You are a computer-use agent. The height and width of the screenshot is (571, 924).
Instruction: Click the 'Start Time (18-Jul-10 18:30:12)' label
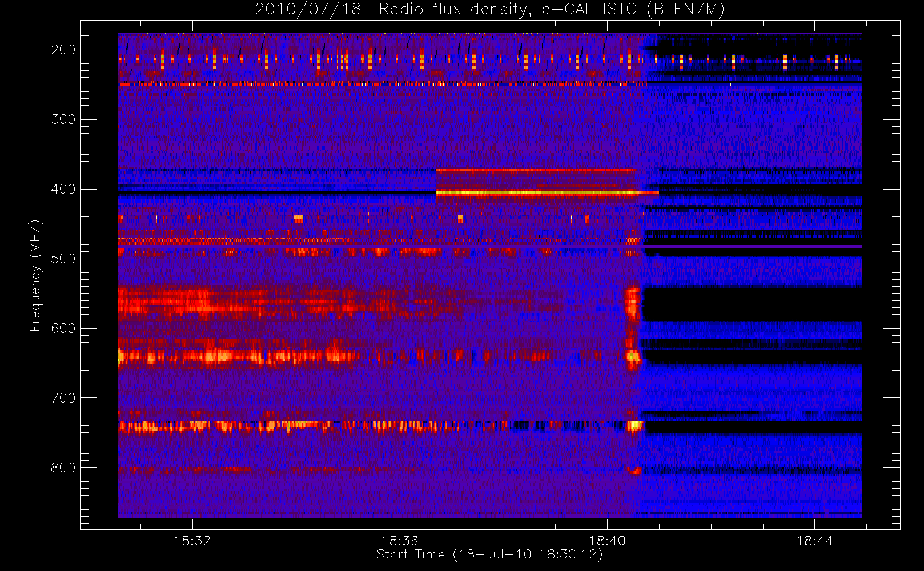point(489,554)
